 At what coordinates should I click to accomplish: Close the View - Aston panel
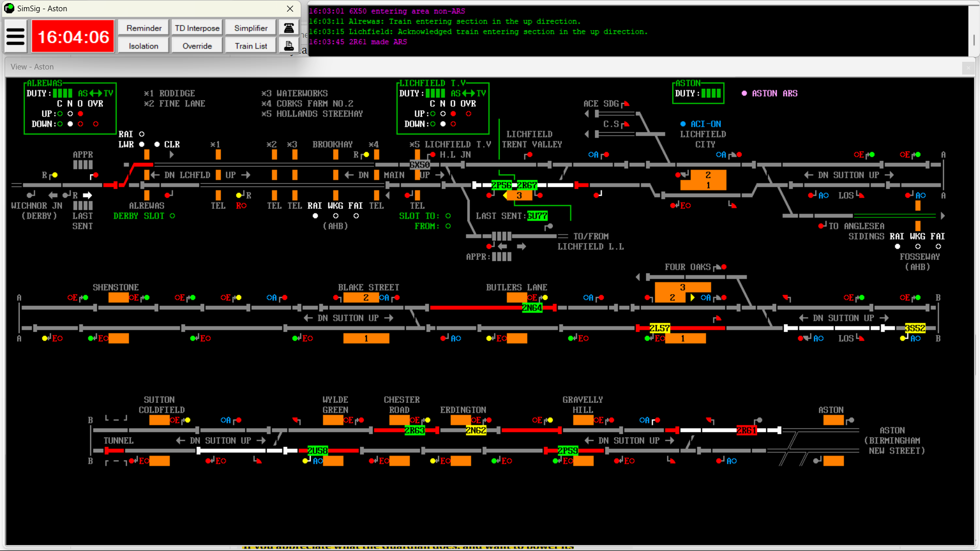[x=968, y=67]
